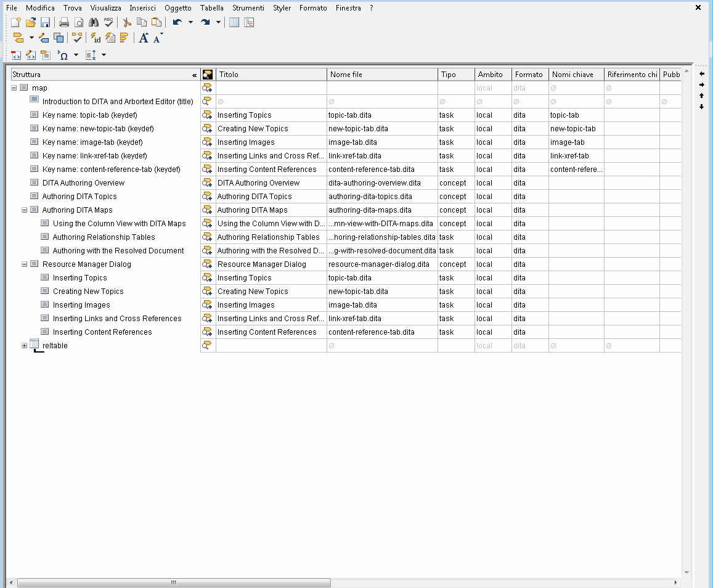Click the line spacing arrows icon

click(x=91, y=55)
